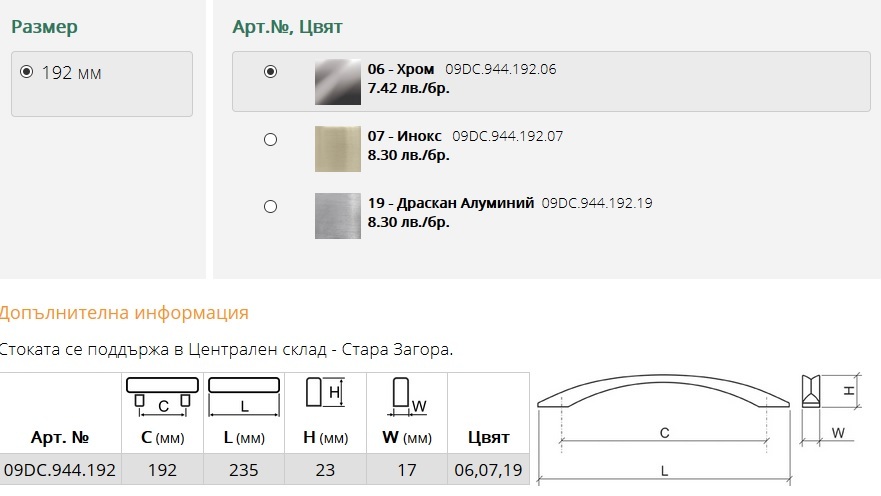
Task: Click the 7.42 лв./бр. price
Action: click(408, 88)
